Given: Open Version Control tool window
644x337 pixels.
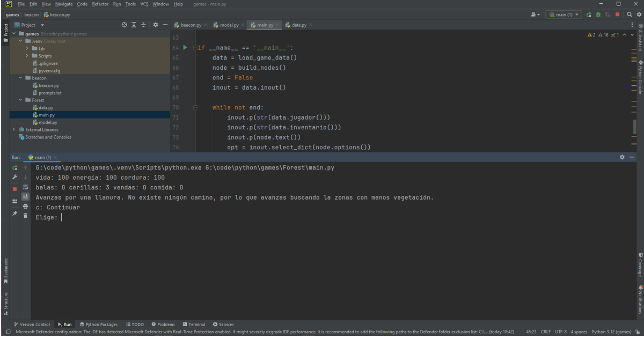Looking at the screenshot, I should (x=32, y=324).
